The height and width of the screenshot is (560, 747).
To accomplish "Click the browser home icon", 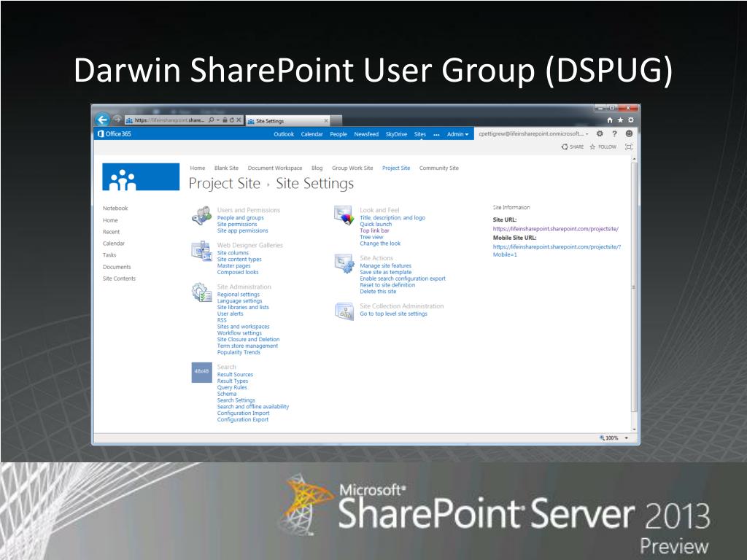I will [610, 120].
